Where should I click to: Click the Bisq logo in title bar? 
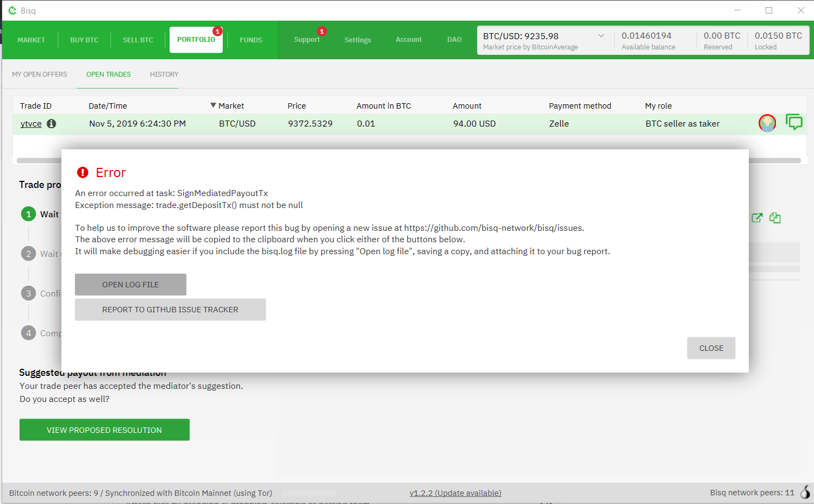tap(12, 10)
